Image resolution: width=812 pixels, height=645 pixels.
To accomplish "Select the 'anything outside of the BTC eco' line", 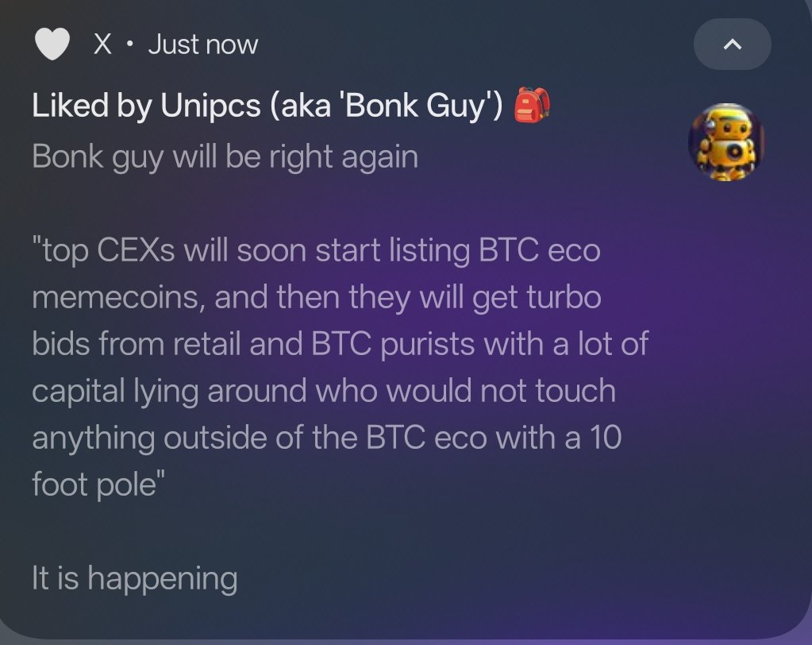I will pyautogui.click(x=327, y=438).
